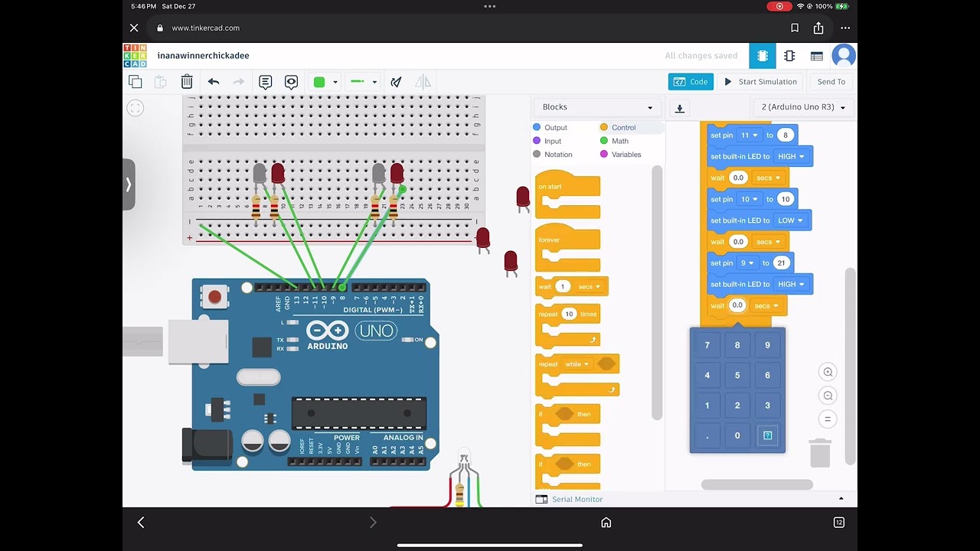Open the Safari share sheet
This screenshot has width=980, height=551.
(818, 28)
